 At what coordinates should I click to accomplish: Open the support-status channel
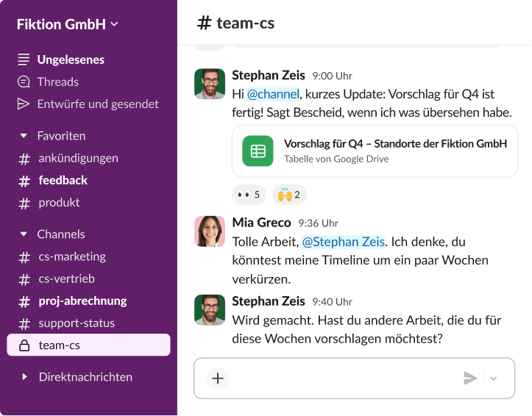(x=77, y=323)
